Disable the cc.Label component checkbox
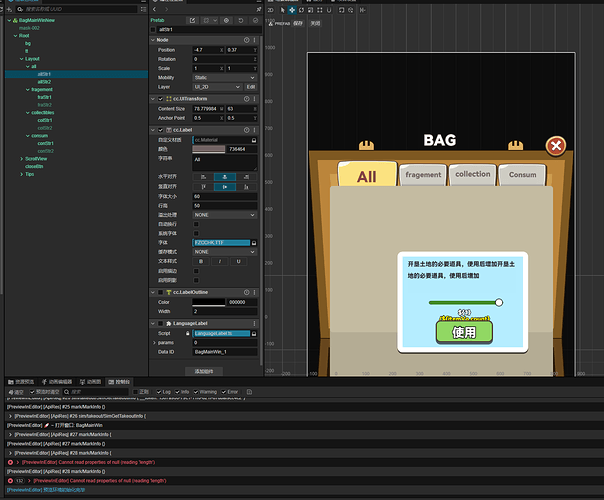Screen dimensions: 604x500 click(x=161, y=130)
